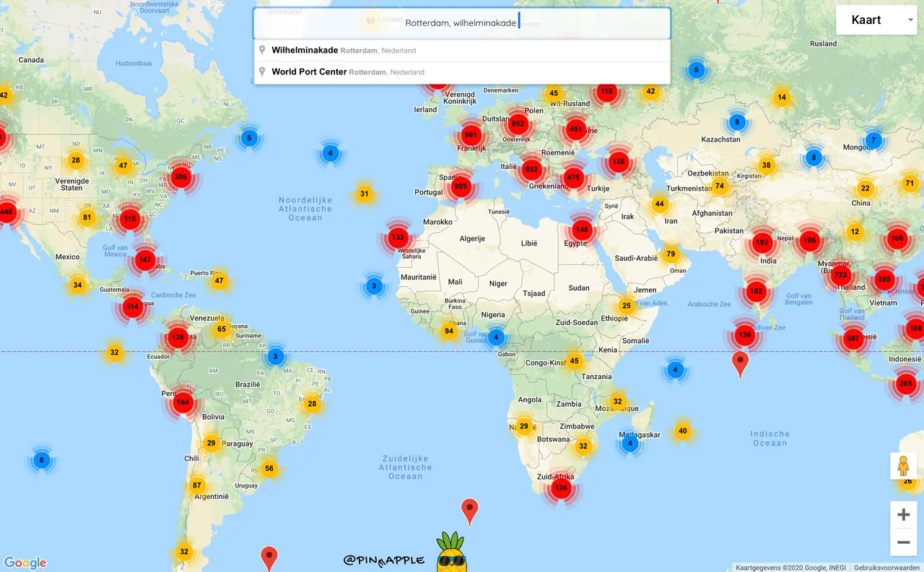This screenshot has width=924, height=572.
Task: Click the yellow cluster 28 in Brazil
Action: point(312,404)
